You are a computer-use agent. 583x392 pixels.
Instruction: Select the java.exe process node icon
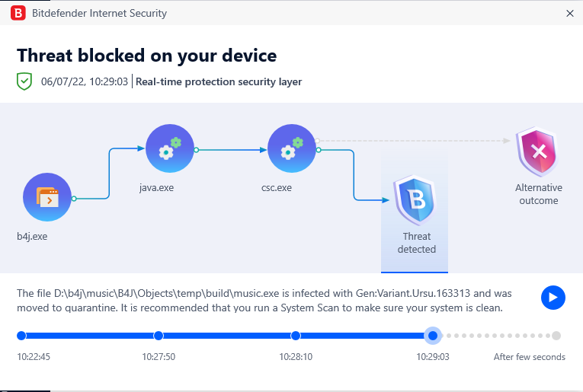[169, 149]
